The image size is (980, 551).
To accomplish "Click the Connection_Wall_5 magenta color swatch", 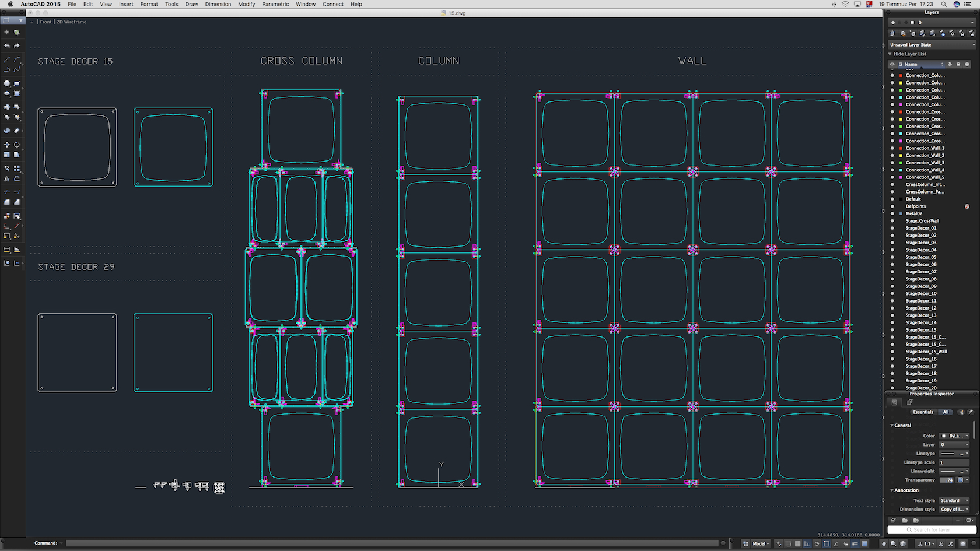I will tap(901, 177).
